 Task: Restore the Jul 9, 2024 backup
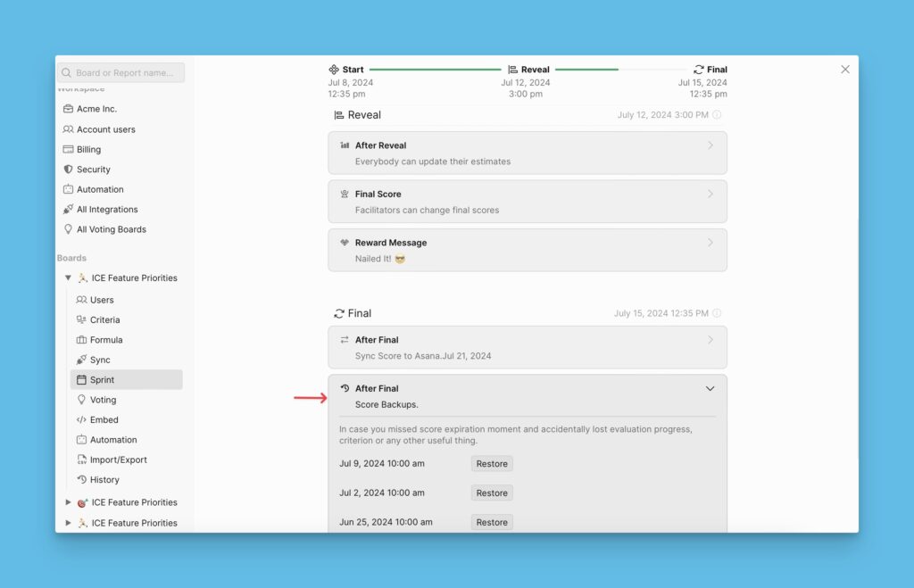pyautogui.click(x=491, y=463)
